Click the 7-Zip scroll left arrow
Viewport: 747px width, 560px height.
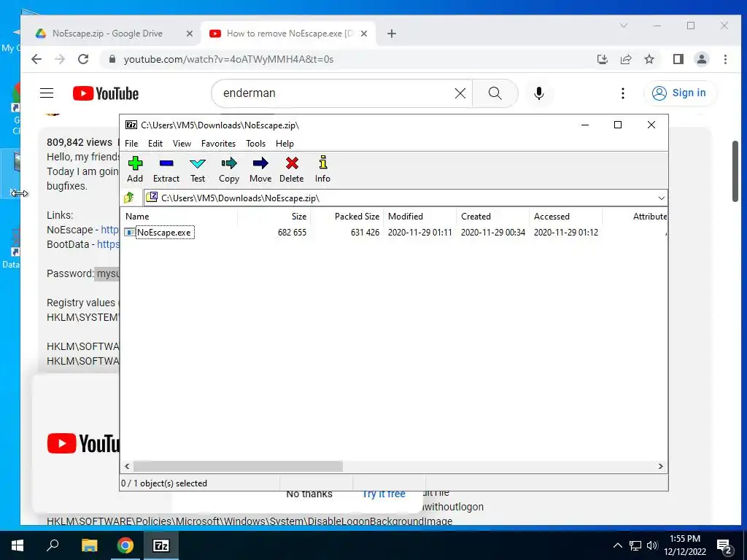tap(127, 466)
